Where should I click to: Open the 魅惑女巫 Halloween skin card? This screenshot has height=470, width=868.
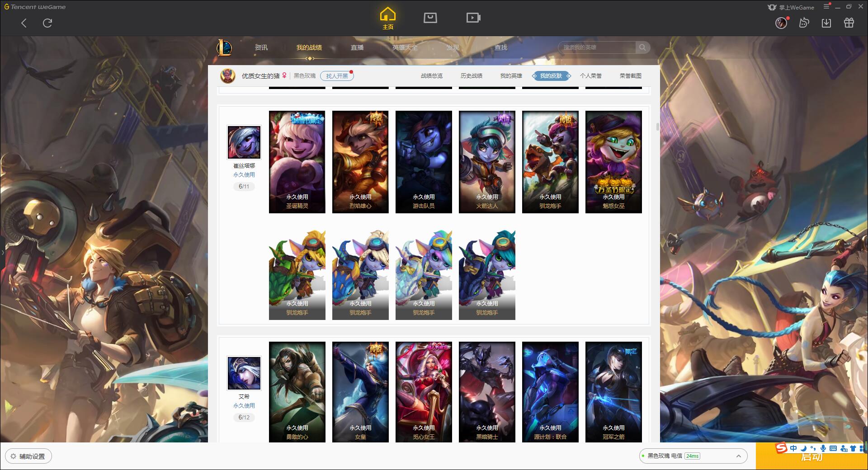point(613,162)
